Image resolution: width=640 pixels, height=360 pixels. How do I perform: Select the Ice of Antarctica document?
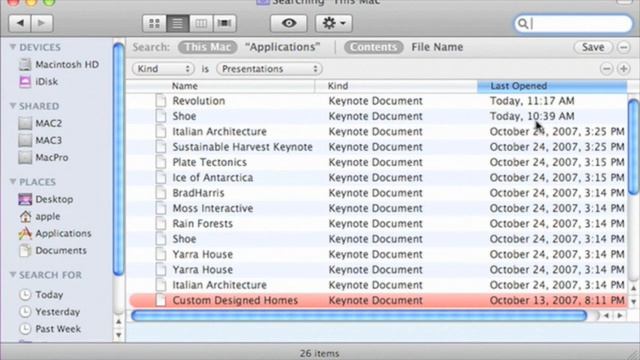[x=377, y=178]
